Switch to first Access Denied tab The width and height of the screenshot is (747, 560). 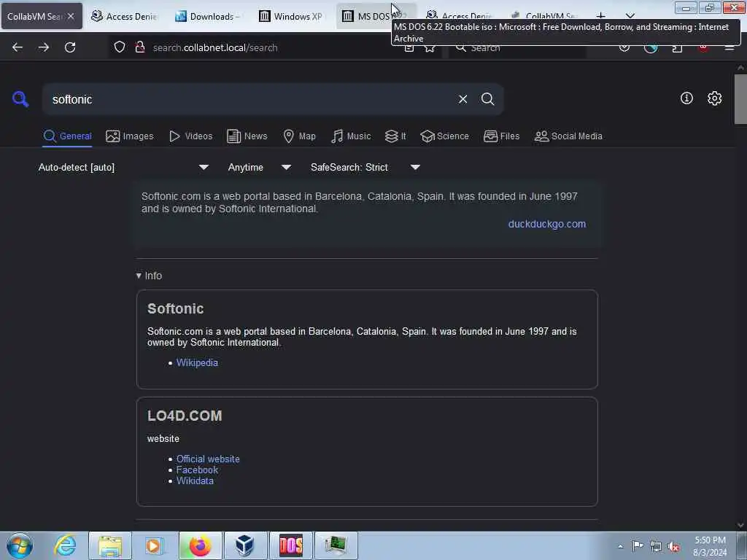click(124, 16)
